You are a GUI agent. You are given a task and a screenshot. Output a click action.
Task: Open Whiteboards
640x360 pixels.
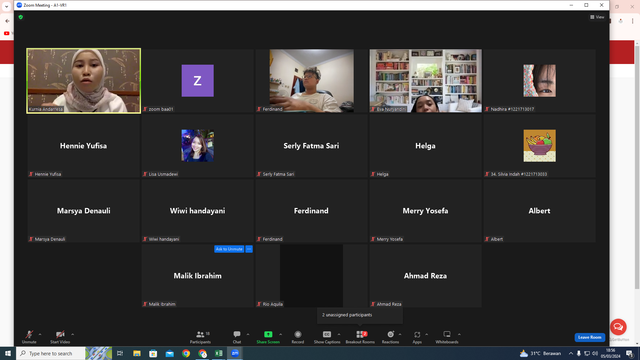click(x=447, y=337)
